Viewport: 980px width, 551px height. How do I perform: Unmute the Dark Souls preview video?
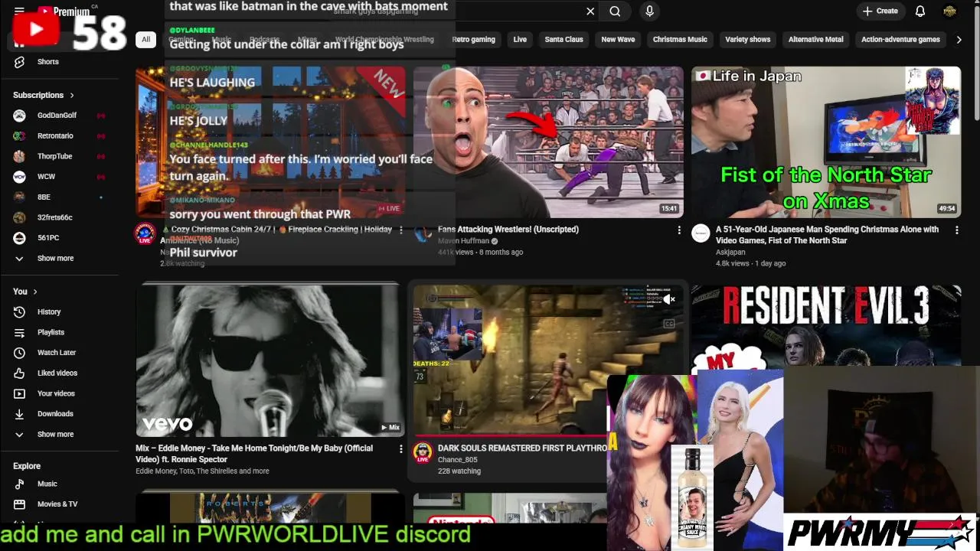tap(668, 300)
